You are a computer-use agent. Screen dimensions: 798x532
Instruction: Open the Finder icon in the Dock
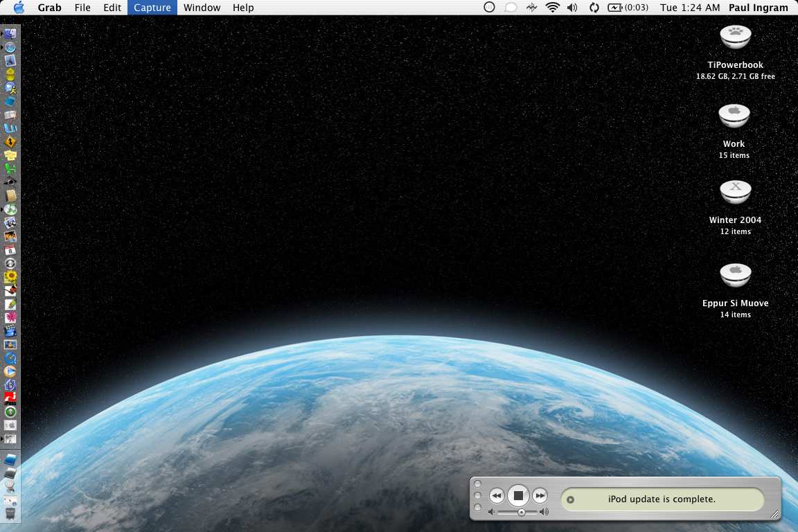click(x=10, y=33)
